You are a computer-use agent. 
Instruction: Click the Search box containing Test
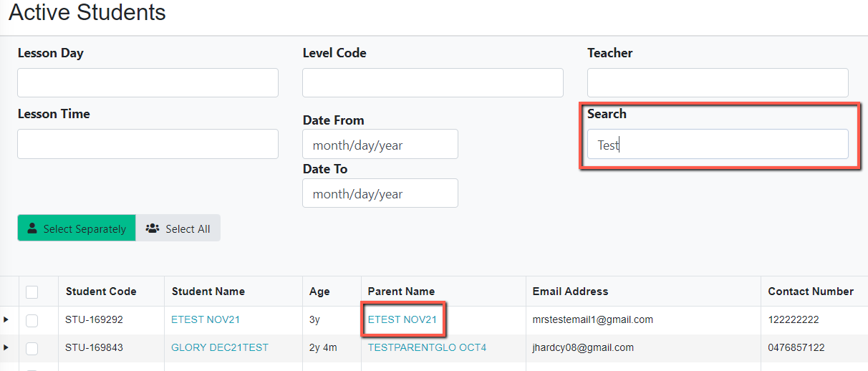[718, 144]
